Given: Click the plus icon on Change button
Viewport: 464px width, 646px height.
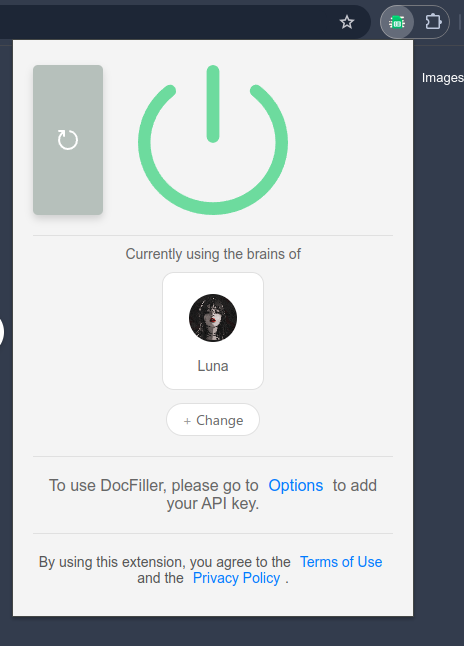Looking at the screenshot, I should [187, 421].
